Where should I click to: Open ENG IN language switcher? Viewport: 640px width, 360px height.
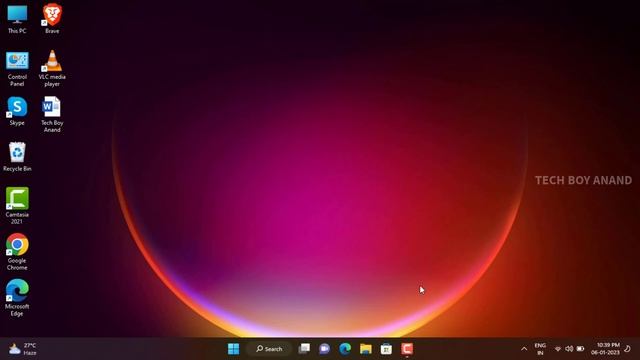(540, 349)
